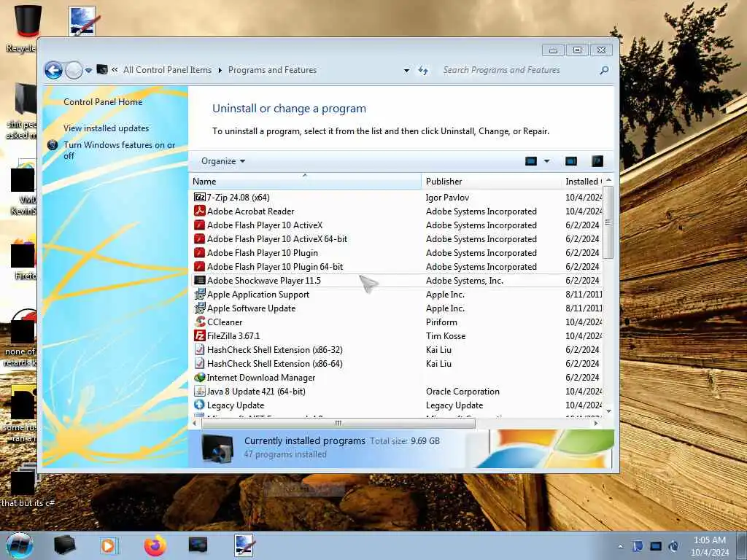Click the Adobe Shockwave Player icon
747x560 pixels.
(x=200, y=281)
